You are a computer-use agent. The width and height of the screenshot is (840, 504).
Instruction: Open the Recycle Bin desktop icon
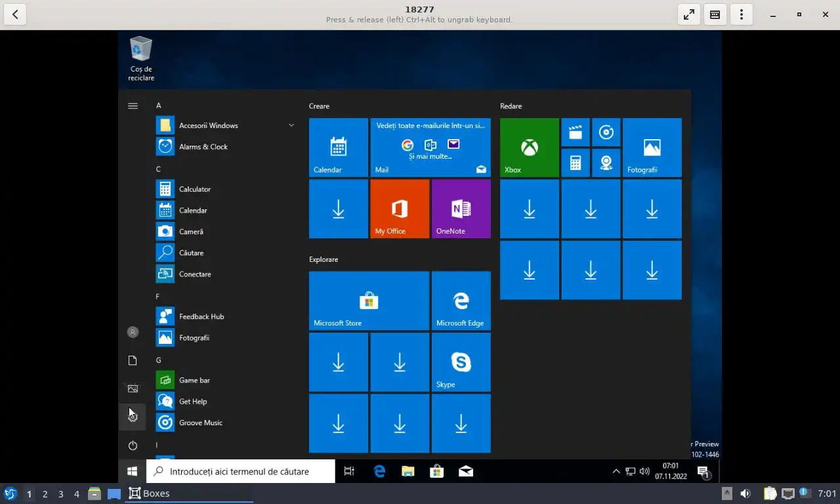140,59
